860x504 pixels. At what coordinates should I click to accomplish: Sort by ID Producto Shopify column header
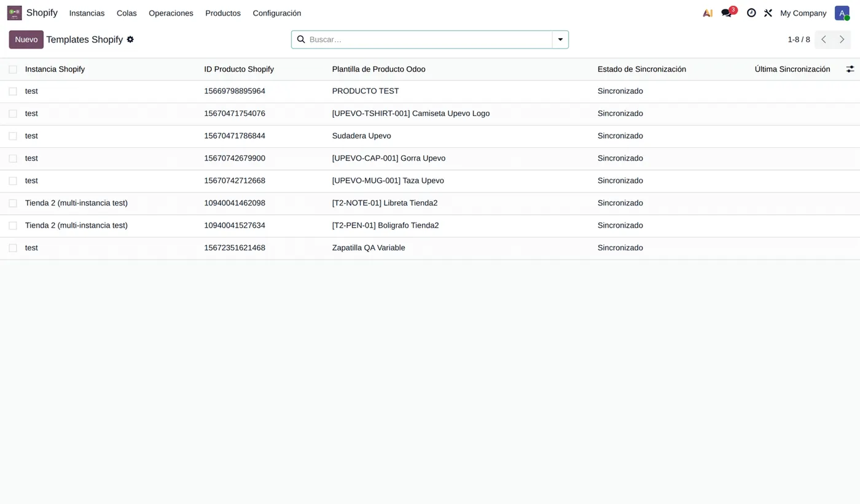[x=239, y=69]
